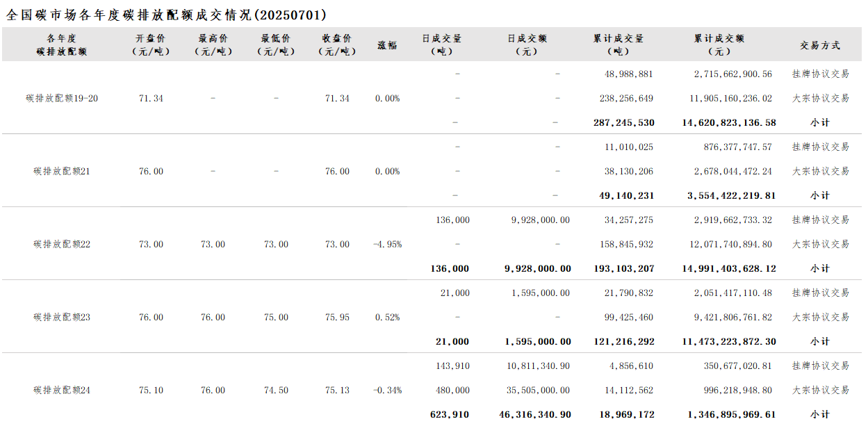Select the 涨幅 column header
Image resolution: width=868 pixels, height=426 pixels.
point(387,45)
